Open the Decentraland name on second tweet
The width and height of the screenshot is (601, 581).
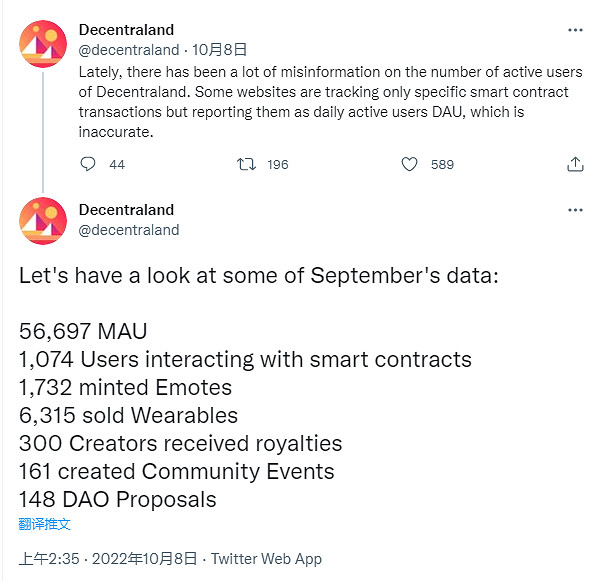pos(126,210)
